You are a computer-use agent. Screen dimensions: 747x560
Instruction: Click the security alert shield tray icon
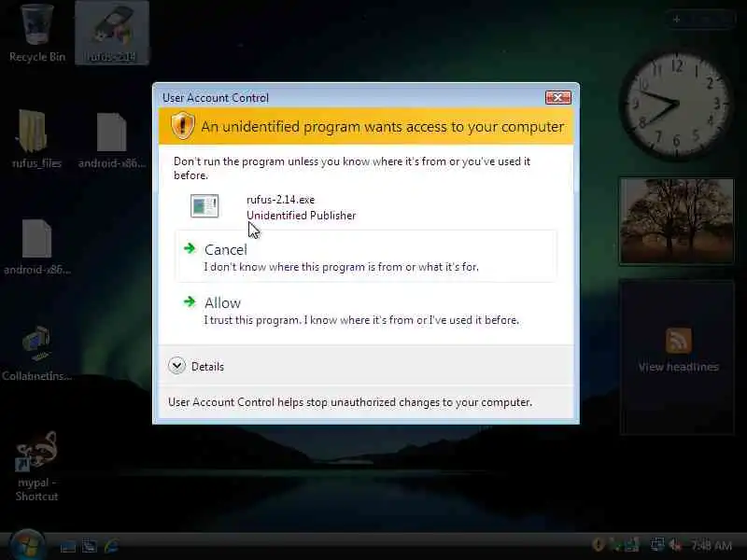coord(599,544)
